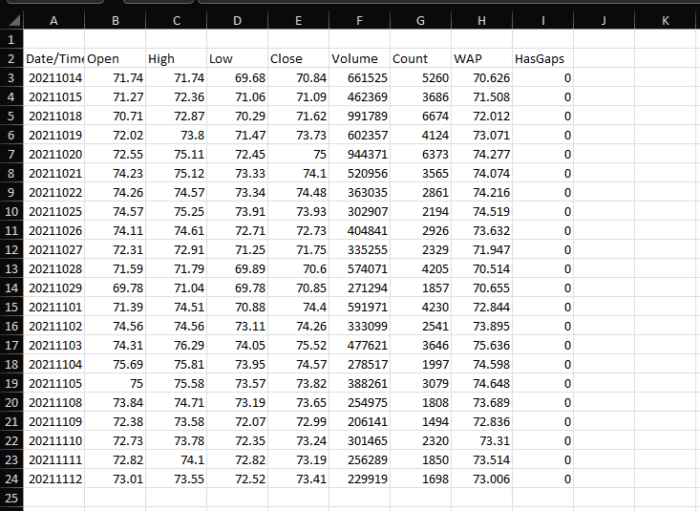Click the WAP header cell
The width and height of the screenshot is (700, 511).
click(x=482, y=58)
